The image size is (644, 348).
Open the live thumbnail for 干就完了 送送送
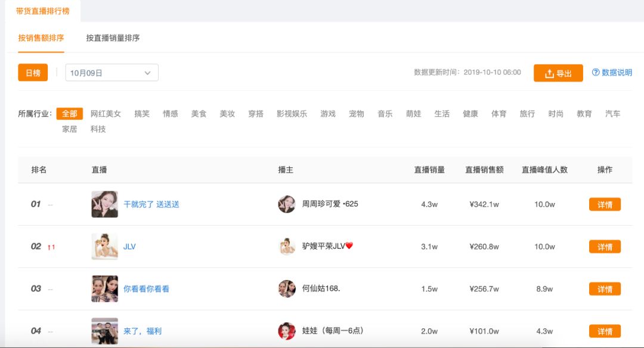tap(104, 204)
